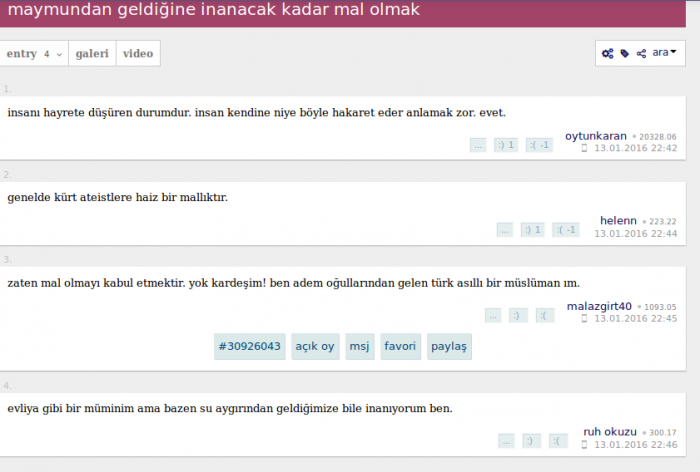The height and width of the screenshot is (472, 700).
Task: Upvote ruh okuzu's entry with the smiley button
Action: (x=531, y=441)
